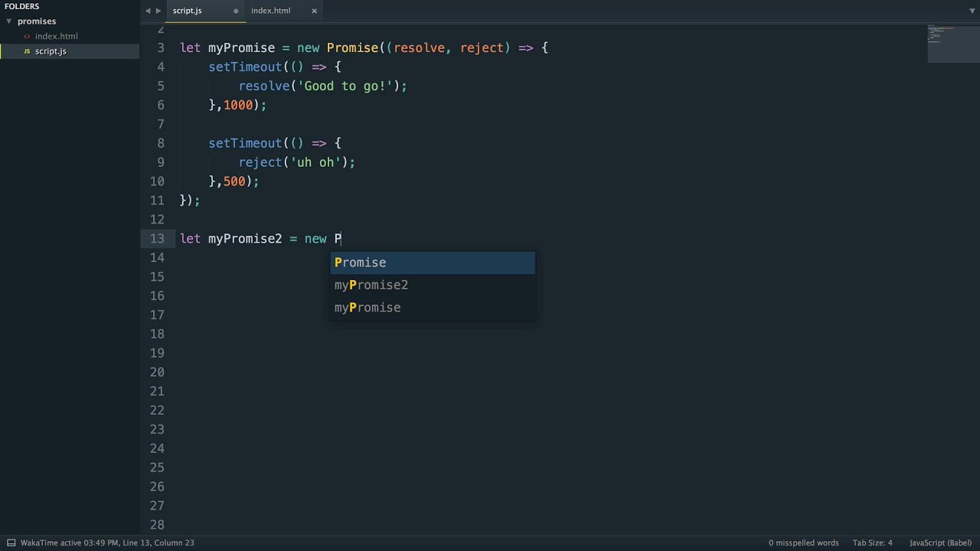
Task: Select script.js in the sidebar
Action: [x=51, y=51]
